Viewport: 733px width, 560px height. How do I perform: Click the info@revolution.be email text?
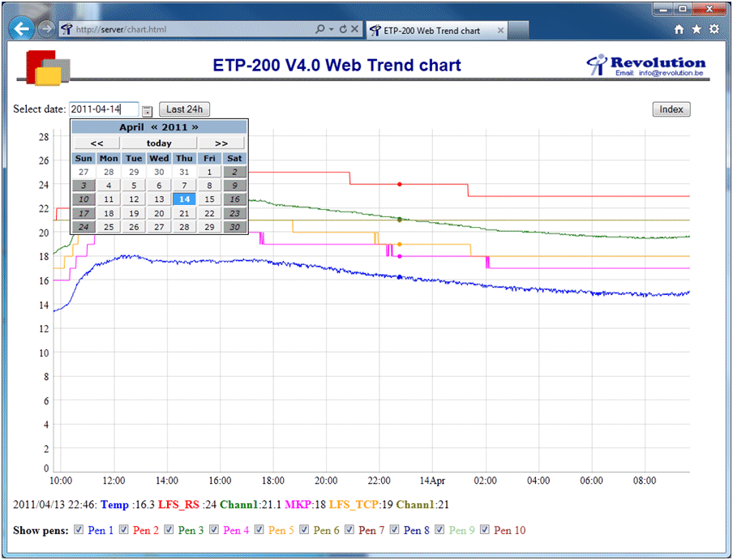click(x=671, y=73)
